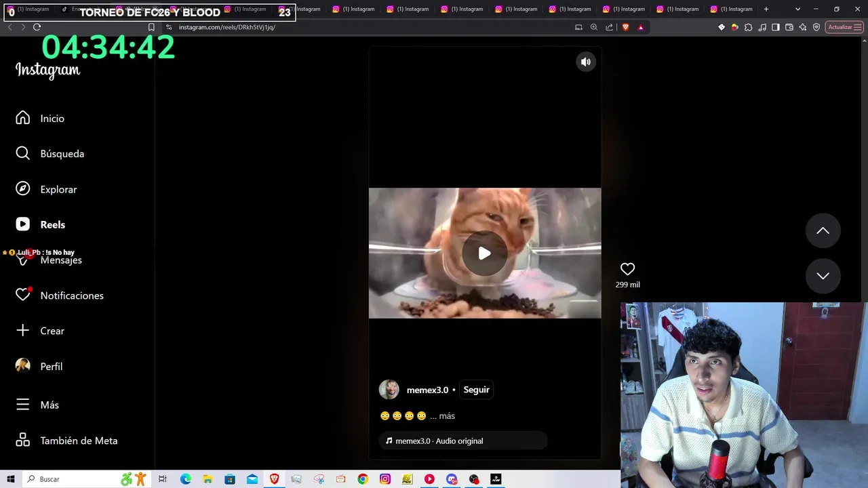868x488 pixels.
Task: Open Mensajes in the sidebar
Action: click(x=49, y=260)
